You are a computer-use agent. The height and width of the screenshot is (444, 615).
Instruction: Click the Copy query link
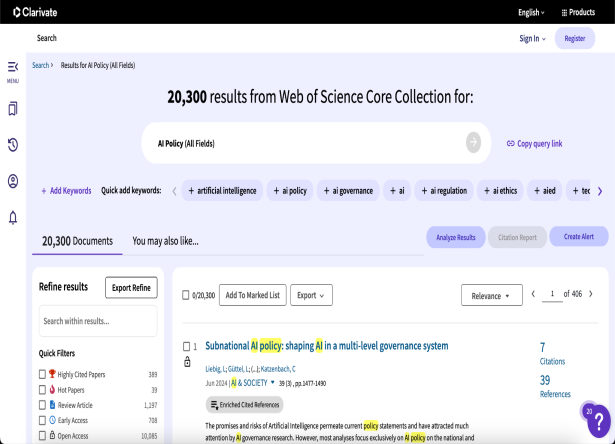534,144
